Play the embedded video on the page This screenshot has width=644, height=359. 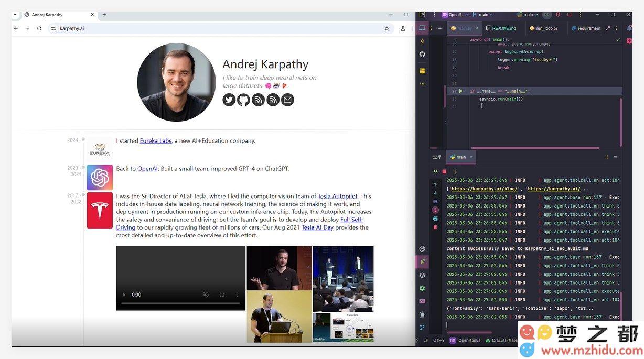click(x=124, y=295)
